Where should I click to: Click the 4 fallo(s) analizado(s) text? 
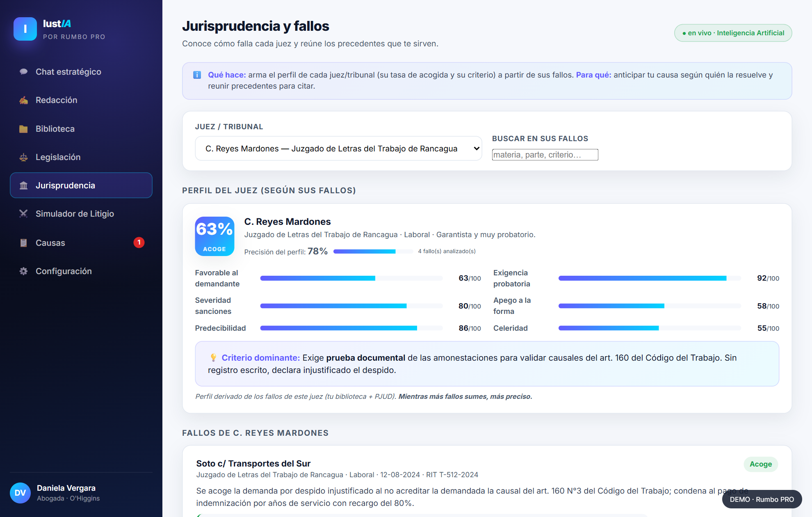tap(447, 251)
